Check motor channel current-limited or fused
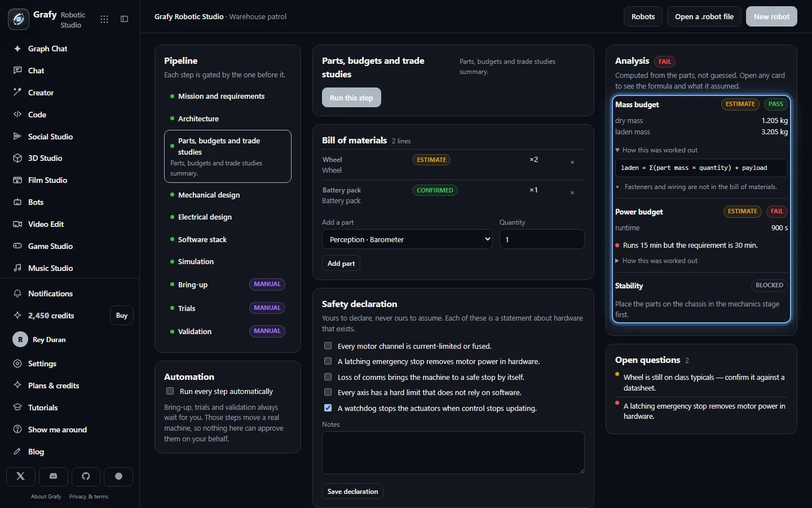Image resolution: width=812 pixels, height=508 pixels. [x=328, y=346]
